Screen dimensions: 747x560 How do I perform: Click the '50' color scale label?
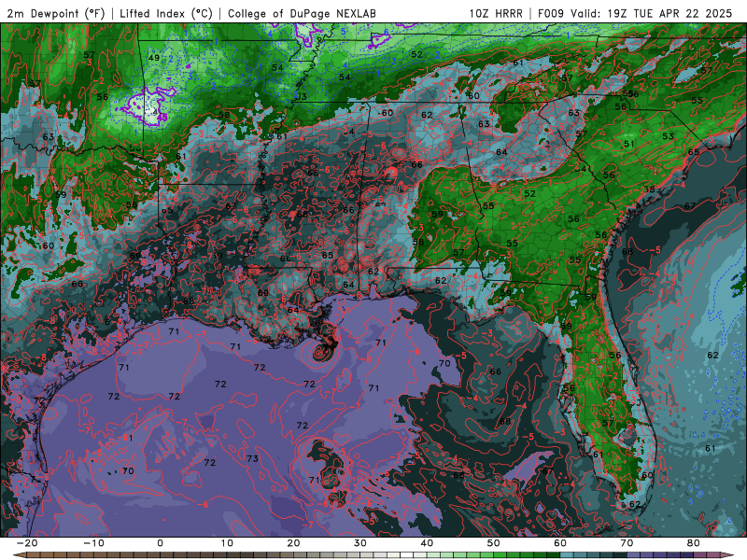(494, 543)
